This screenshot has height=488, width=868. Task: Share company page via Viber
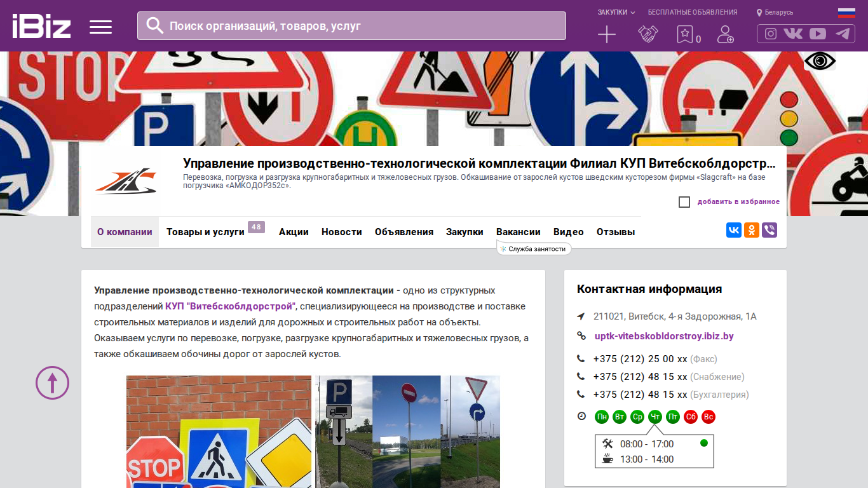(770, 230)
